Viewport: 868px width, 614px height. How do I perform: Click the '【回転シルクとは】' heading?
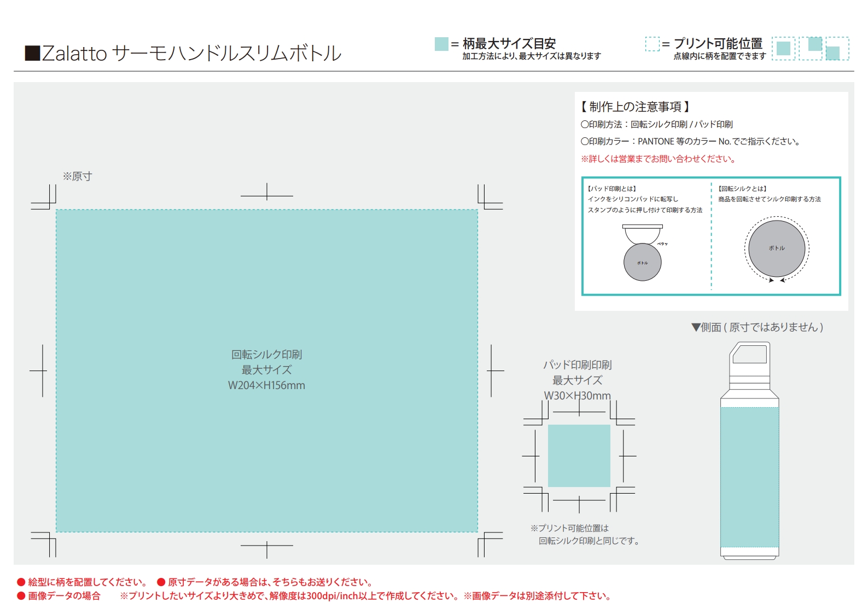pyautogui.click(x=743, y=188)
